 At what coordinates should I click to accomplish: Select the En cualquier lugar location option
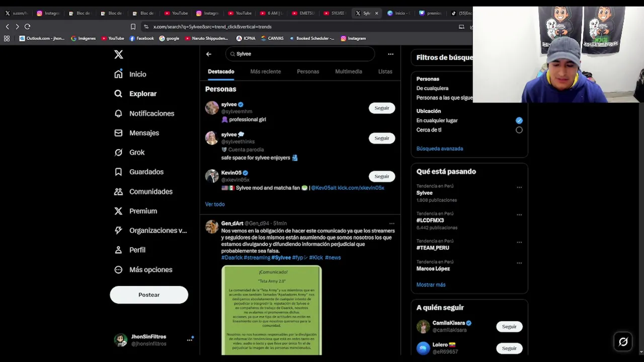pos(519,121)
